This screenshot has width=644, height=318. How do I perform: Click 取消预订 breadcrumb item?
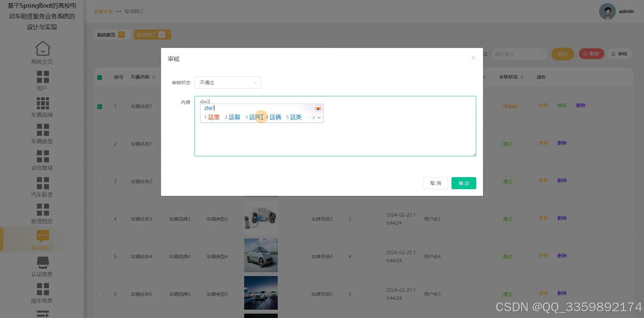[x=134, y=11]
